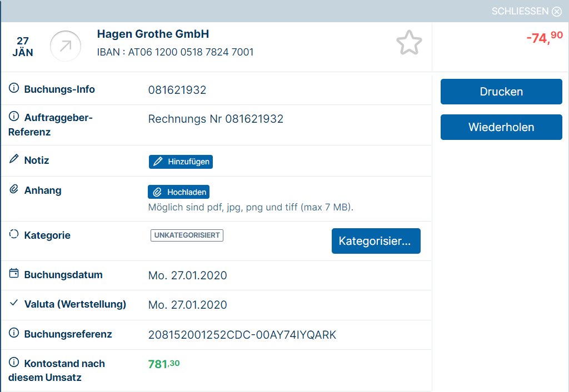
Task: Select the payee name Hagen Grothe GmbH
Action: click(153, 34)
